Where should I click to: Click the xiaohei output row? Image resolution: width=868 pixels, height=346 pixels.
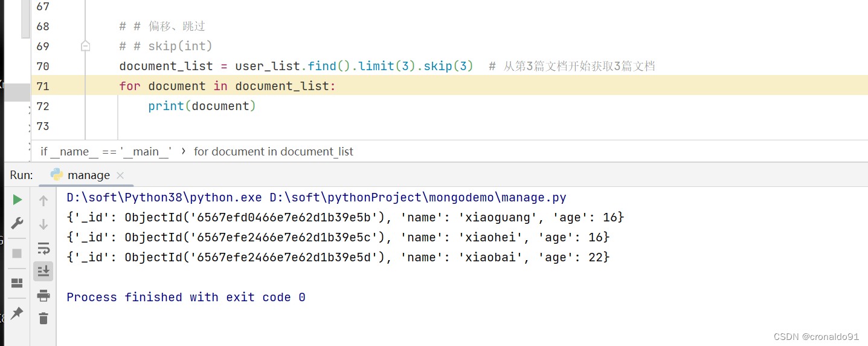coord(338,237)
